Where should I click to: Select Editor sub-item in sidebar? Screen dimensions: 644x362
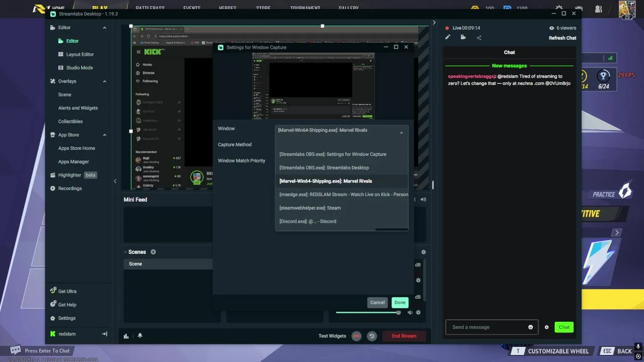(68, 41)
